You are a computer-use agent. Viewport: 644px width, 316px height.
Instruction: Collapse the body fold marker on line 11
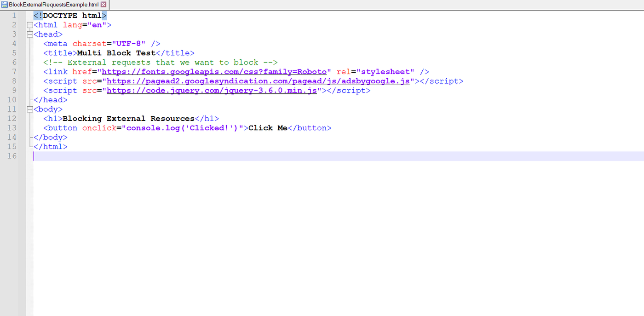pyautogui.click(x=30, y=109)
